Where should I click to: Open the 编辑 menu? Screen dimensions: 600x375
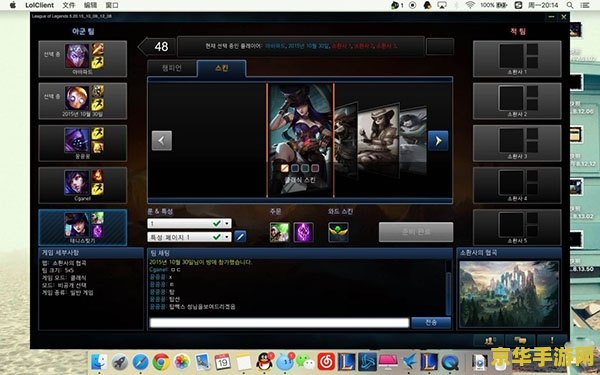[x=90, y=5]
